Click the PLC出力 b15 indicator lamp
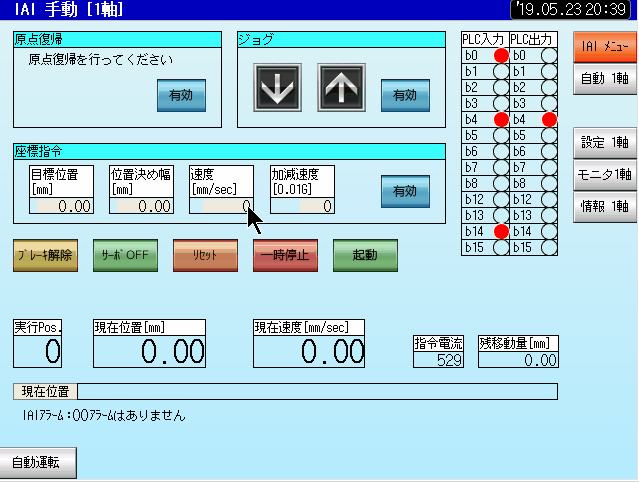This screenshot has height=482, width=639. coord(549,247)
